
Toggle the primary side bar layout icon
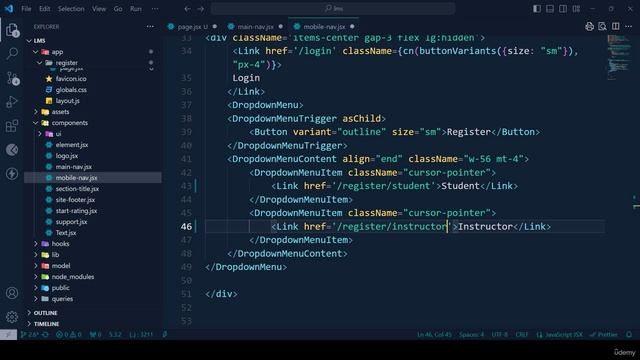point(537,9)
